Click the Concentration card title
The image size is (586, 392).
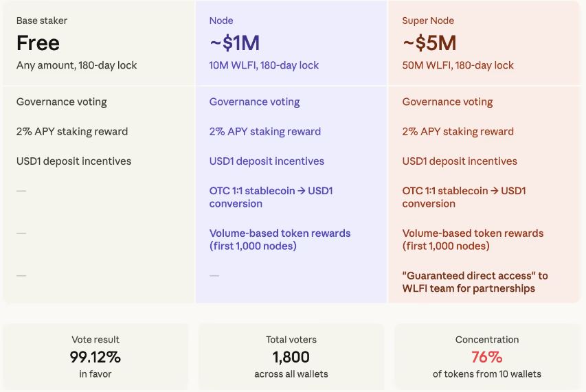click(x=486, y=339)
